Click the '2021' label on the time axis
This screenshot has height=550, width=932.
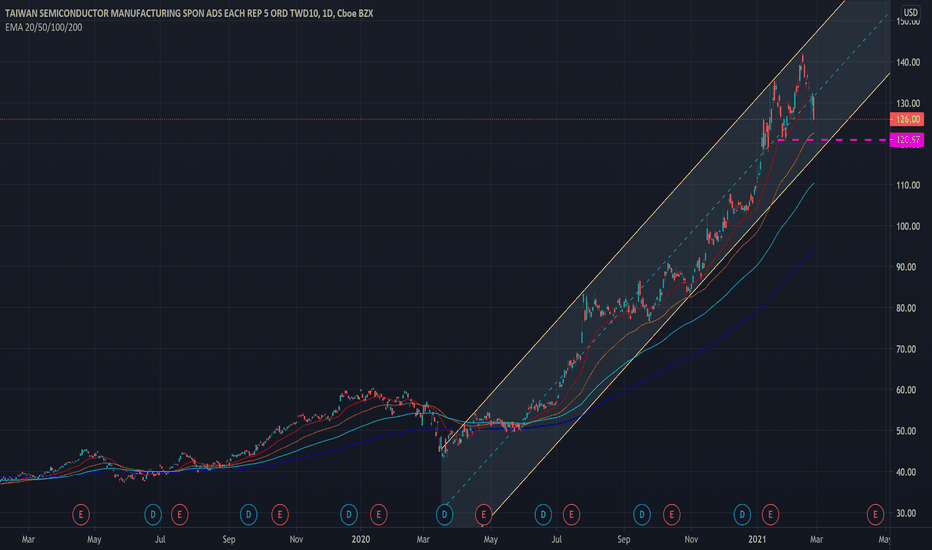[757, 539]
